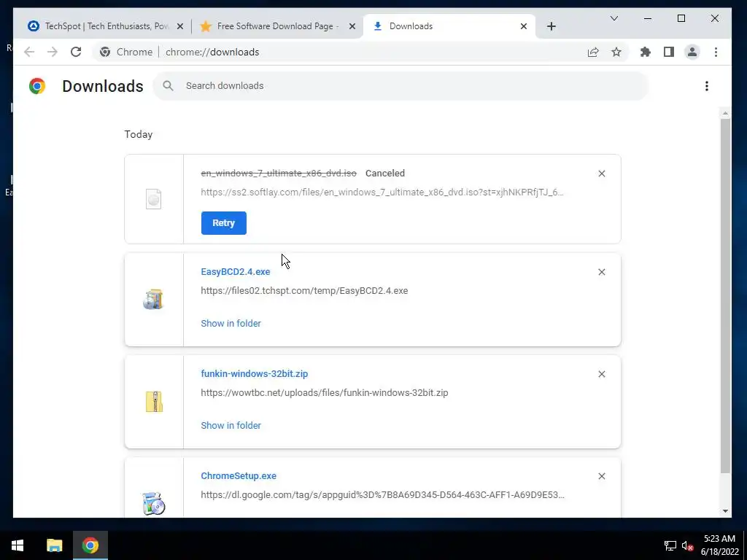The image size is (747, 560).
Task: Click the blank ISO file icon
Action: (153, 199)
